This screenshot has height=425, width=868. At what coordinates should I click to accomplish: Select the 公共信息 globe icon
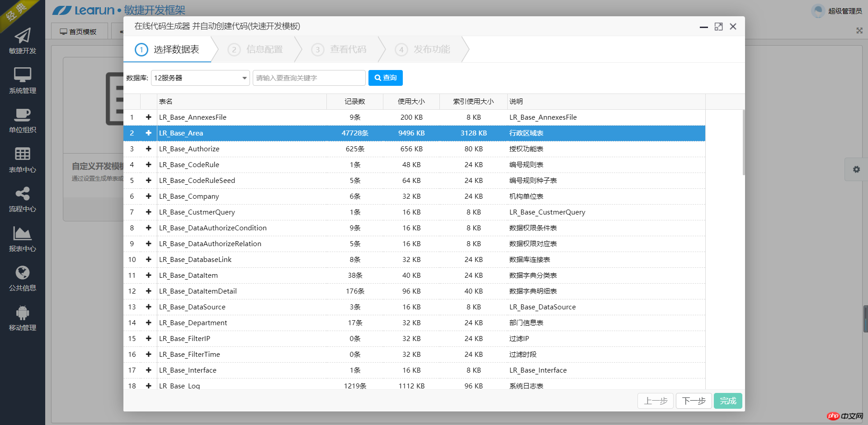[x=22, y=277]
